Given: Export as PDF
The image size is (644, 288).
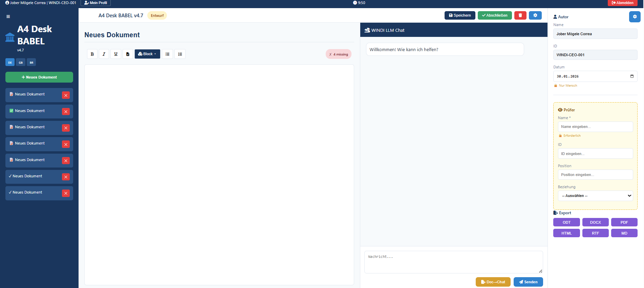Looking at the screenshot, I should click(x=624, y=222).
